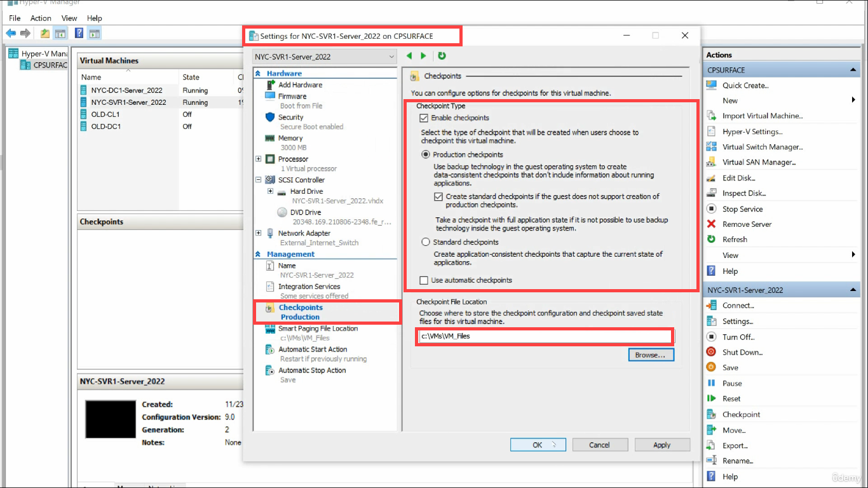Open the File menu
The width and height of the screenshot is (868, 488).
tap(15, 18)
